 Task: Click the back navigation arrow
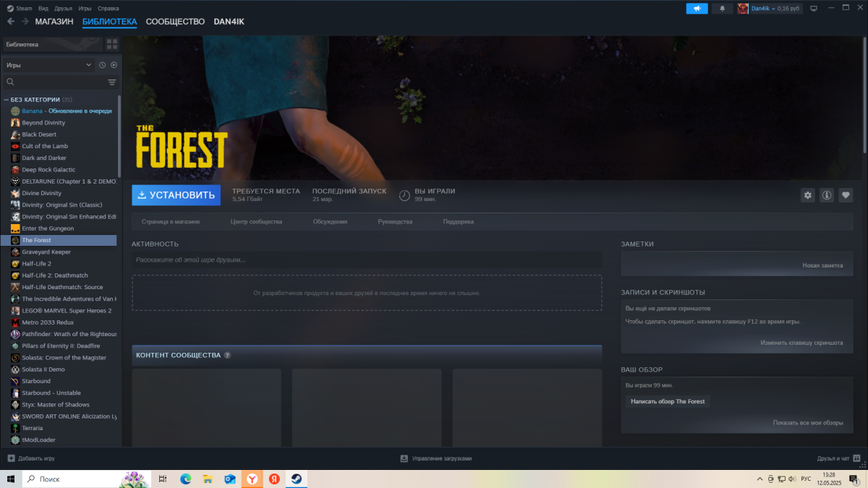click(x=11, y=22)
